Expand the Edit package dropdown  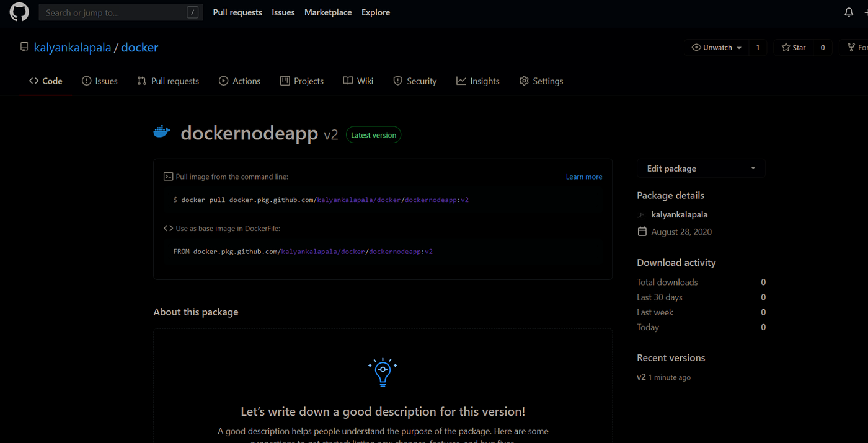point(753,168)
